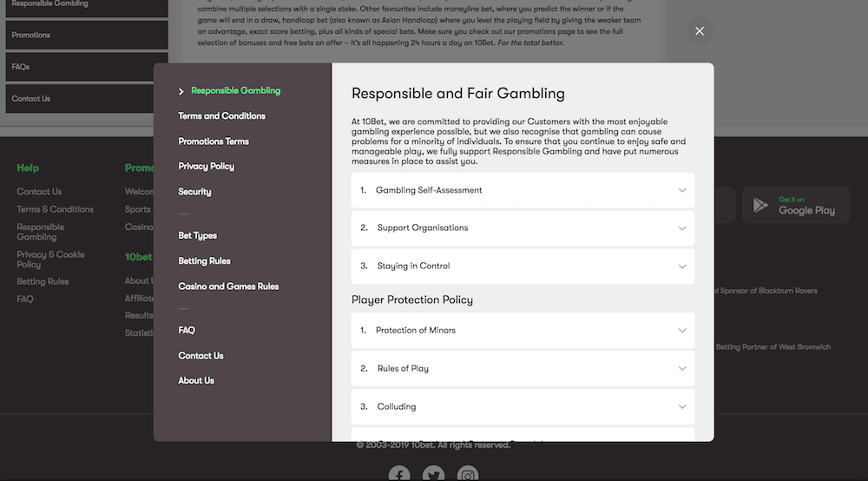Expand Colluding section
Screen dimensions: 868x481
[x=523, y=407]
